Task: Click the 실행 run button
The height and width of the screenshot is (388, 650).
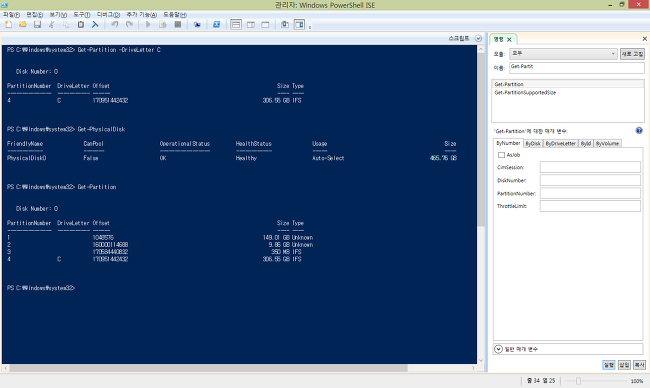Action: click(608, 365)
